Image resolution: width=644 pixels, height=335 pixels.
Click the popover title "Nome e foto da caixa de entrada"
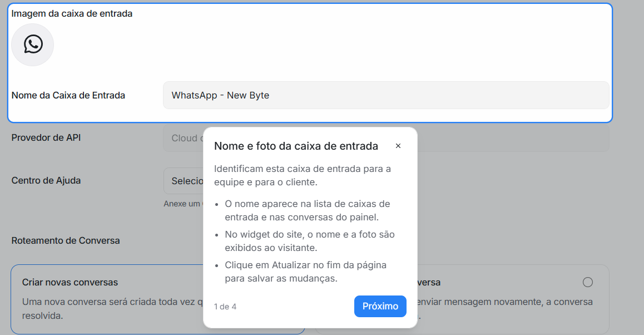pyautogui.click(x=296, y=146)
